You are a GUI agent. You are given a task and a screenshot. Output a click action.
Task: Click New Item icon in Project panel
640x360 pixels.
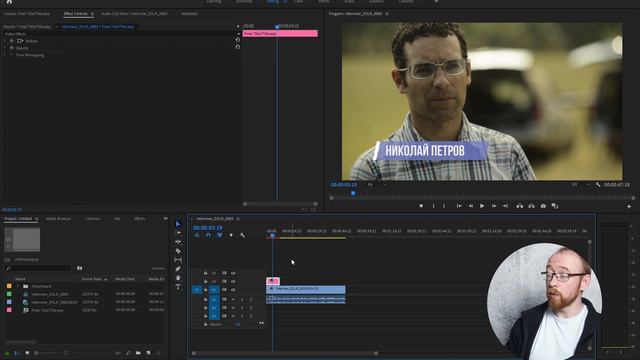148,353
